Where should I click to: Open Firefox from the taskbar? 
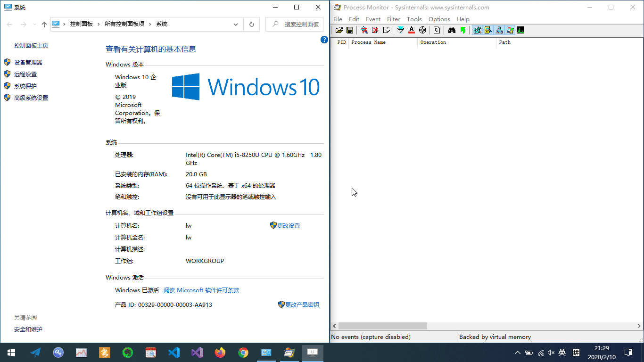[x=220, y=352]
